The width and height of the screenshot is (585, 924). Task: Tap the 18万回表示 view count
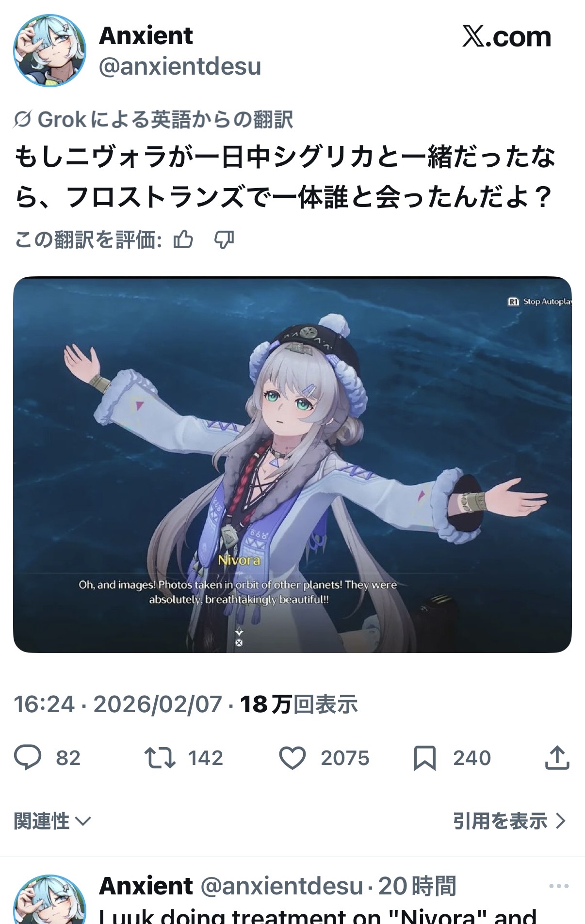click(299, 704)
